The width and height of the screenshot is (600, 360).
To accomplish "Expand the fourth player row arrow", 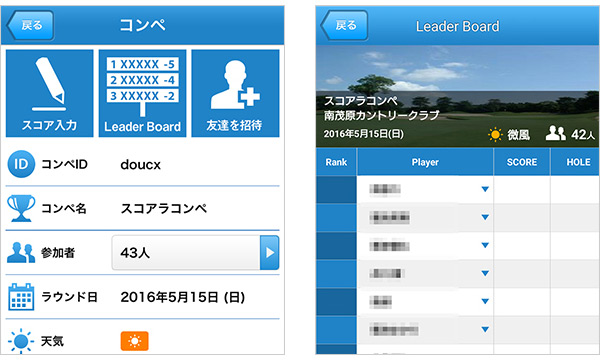I will [485, 273].
